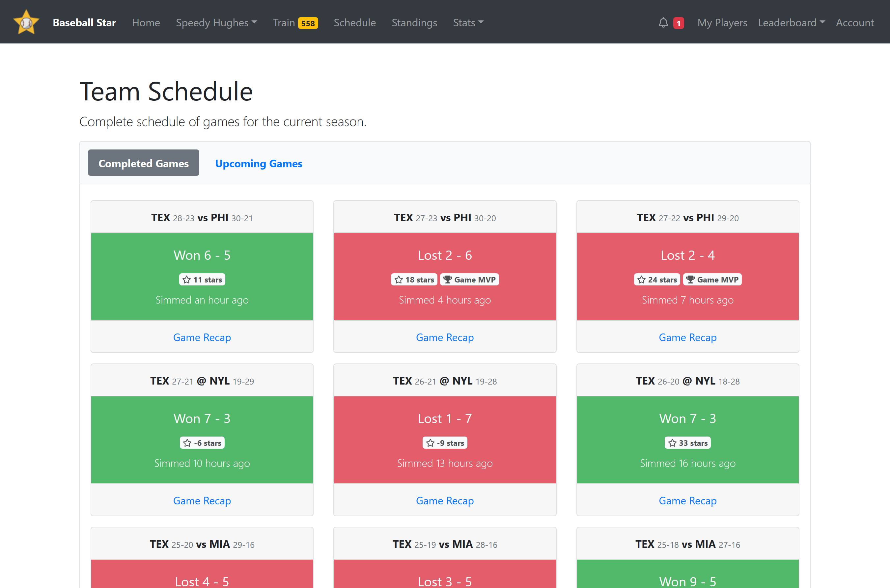Open the notifications bell icon
Screen dimensions: 890x588
click(663, 23)
